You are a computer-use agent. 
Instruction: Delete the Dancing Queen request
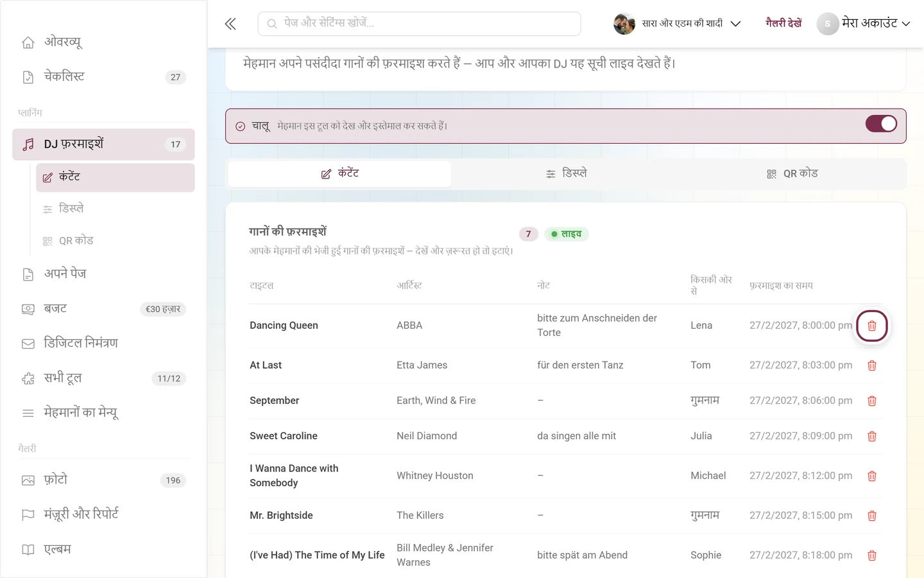tap(871, 326)
